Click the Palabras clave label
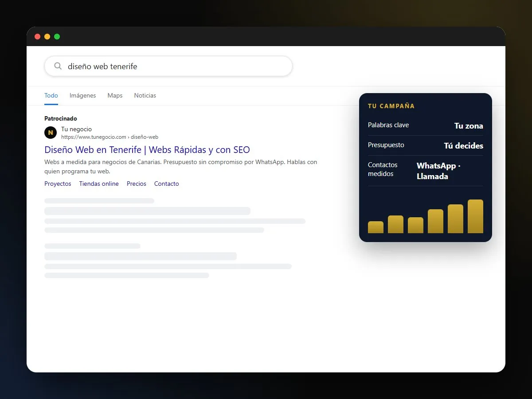 388,125
